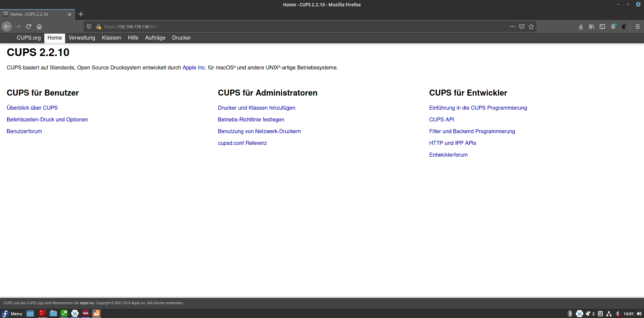Save the page to Pocket
The image size is (644, 318).
522,26
